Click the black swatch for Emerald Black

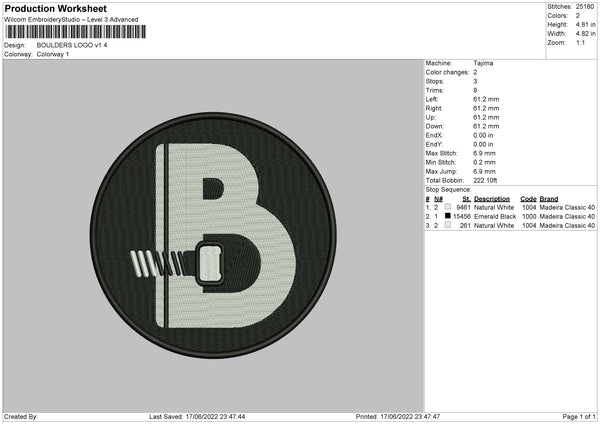[448, 216]
